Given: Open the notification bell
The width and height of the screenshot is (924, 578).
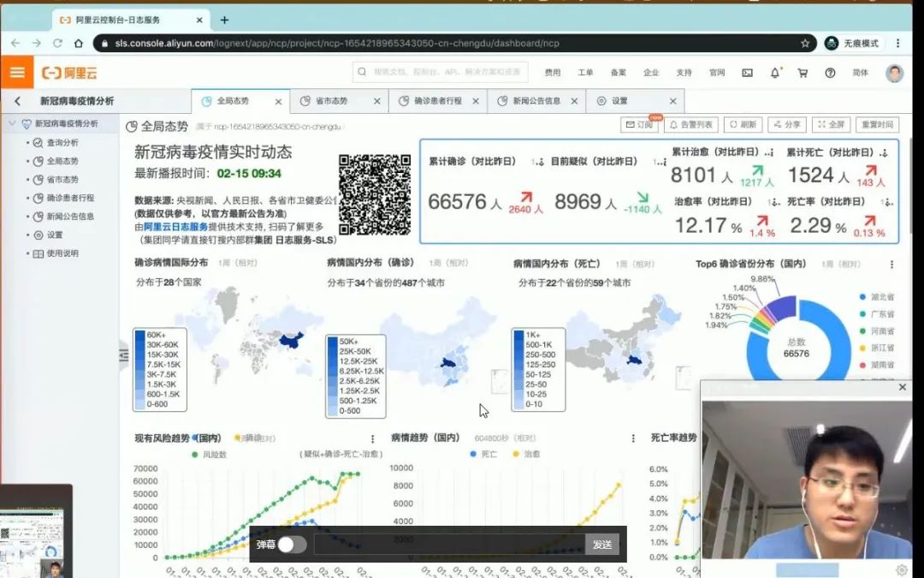Looking at the screenshot, I should coord(775,73).
